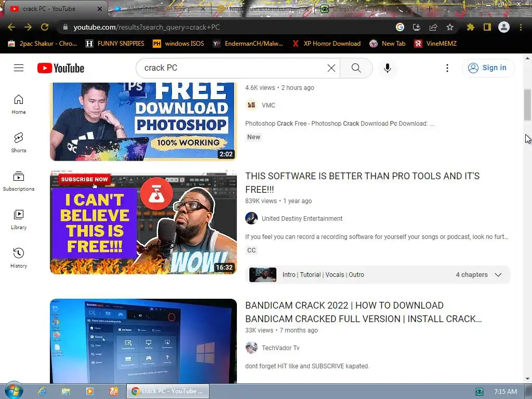532x399 pixels.
Task: Click the New badge on Photoshop video
Action: click(254, 137)
